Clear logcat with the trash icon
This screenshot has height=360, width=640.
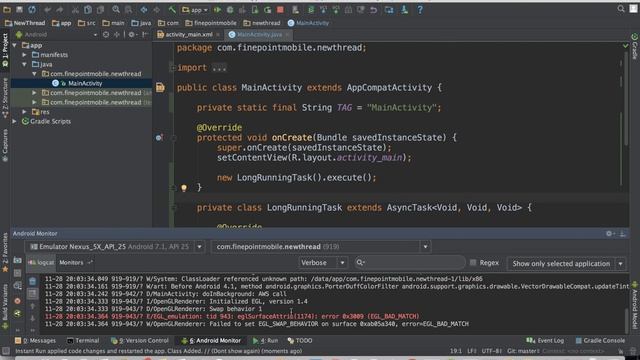click(33, 281)
